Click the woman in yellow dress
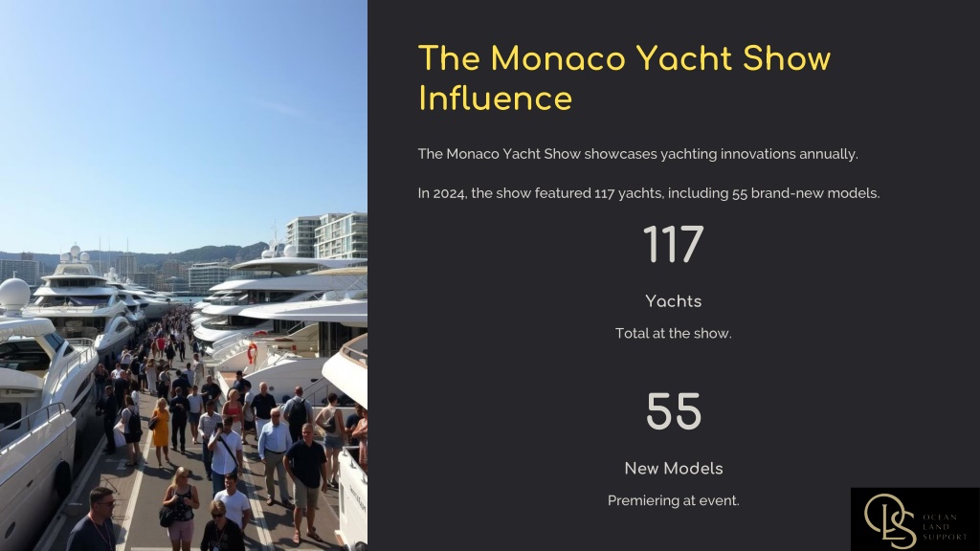980x551 pixels. [161, 431]
